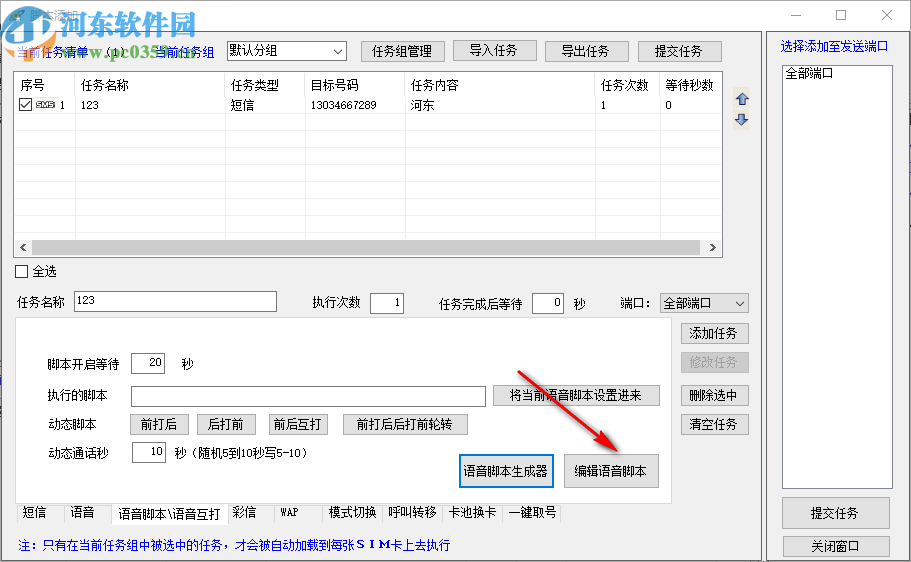Image resolution: width=911 pixels, height=562 pixels.
Task: Focus 任务名称 input field
Action: point(175,301)
